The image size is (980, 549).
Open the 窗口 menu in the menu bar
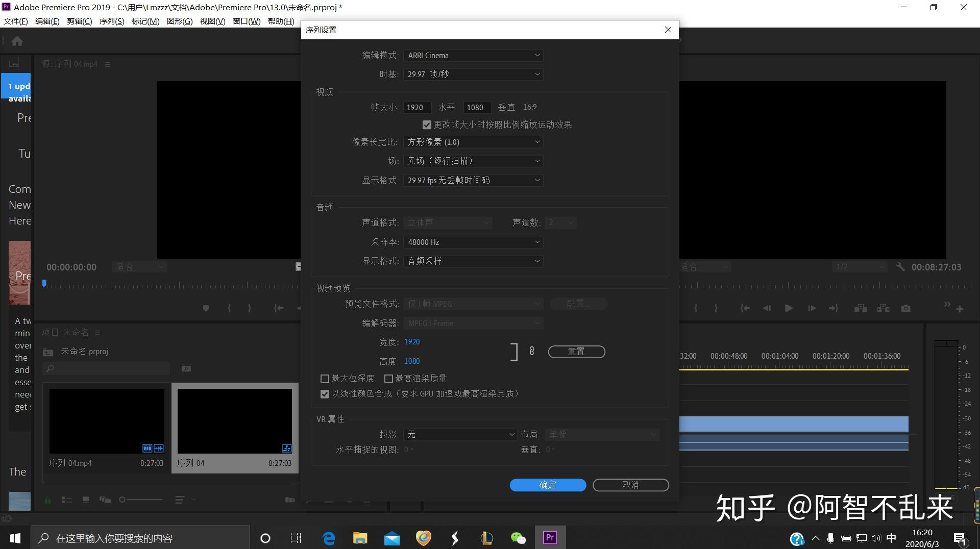point(247,21)
